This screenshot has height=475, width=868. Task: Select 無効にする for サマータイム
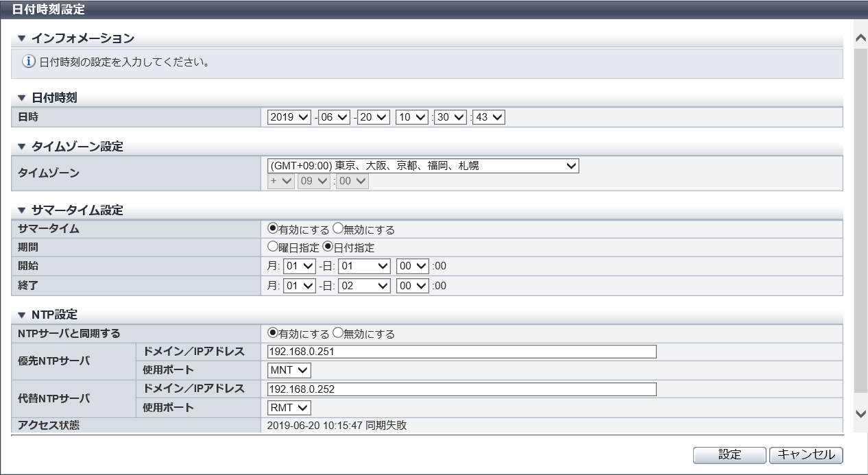click(338, 230)
